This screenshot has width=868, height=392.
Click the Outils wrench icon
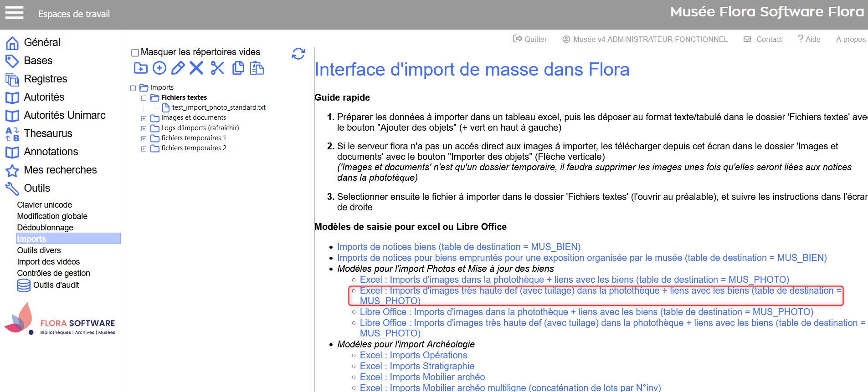[x=12, y=188]
